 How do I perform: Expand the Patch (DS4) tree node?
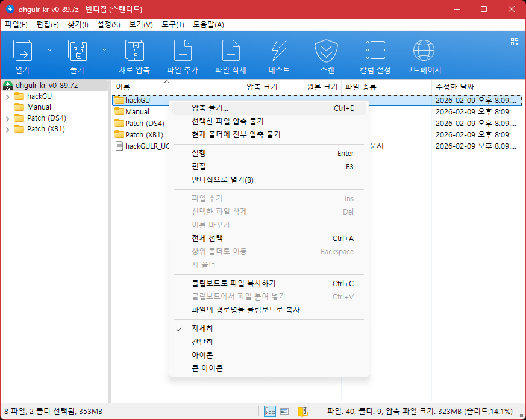click(7, 119)
